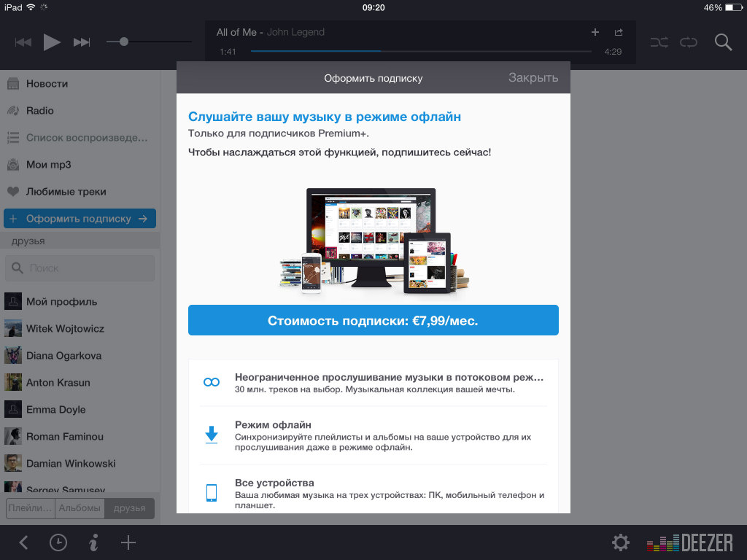Open search with the magnifier icon
The image size is (747, 560).
(x=723, y=42)
